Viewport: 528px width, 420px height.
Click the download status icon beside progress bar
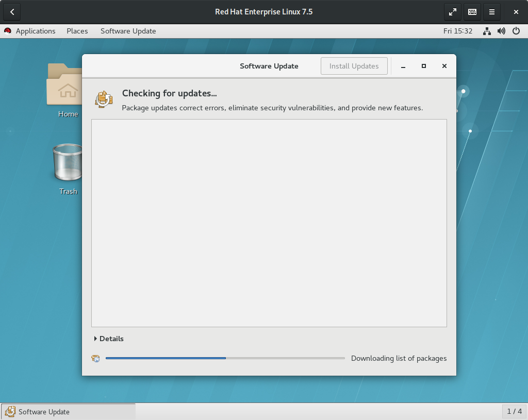click(96, 359)
